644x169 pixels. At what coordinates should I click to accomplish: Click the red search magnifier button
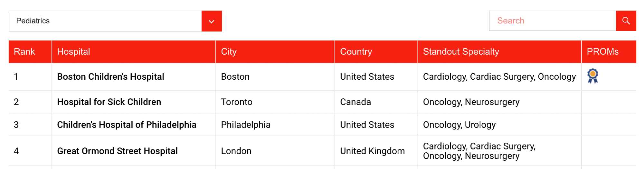point(626,21)
